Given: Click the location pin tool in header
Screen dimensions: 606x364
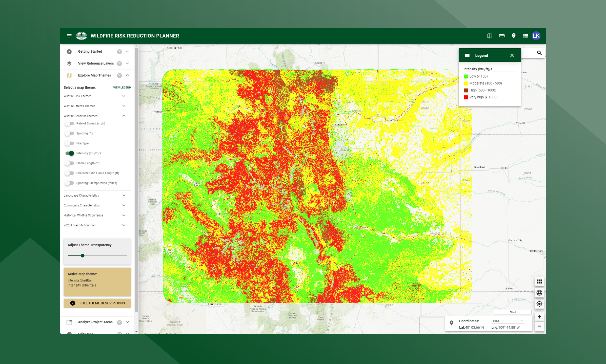Looking at the screenshot, I should tap(514, 36).
